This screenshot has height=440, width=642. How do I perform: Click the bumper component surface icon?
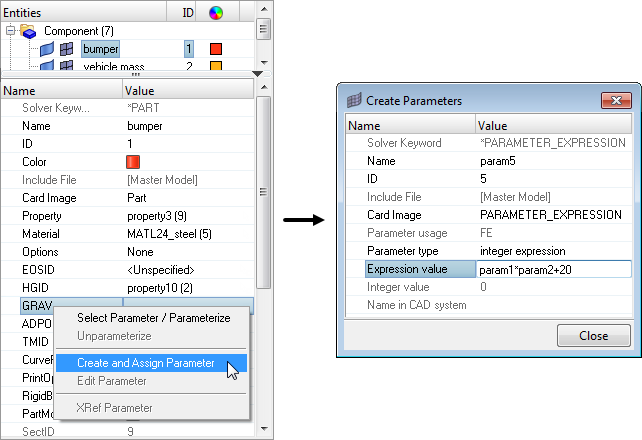(x=46, y=49)
